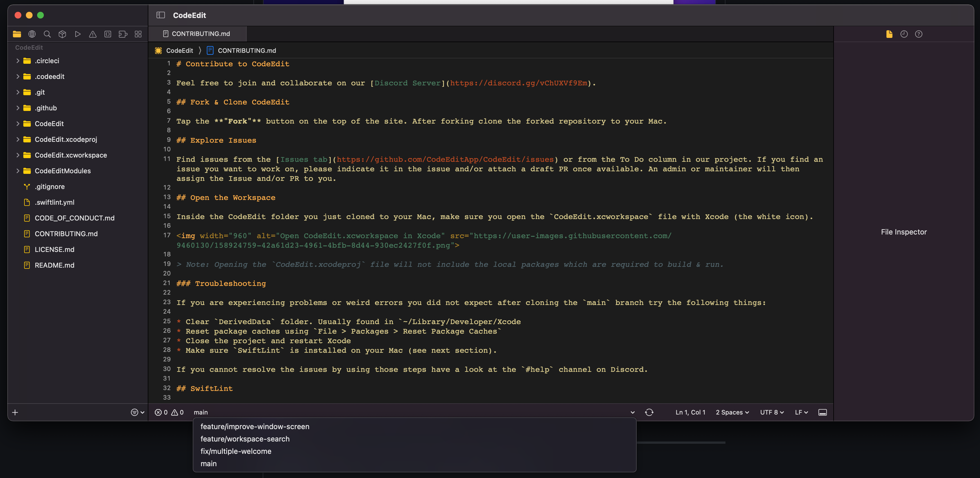Select the extensions puzzle piece icon

[122, 34]
